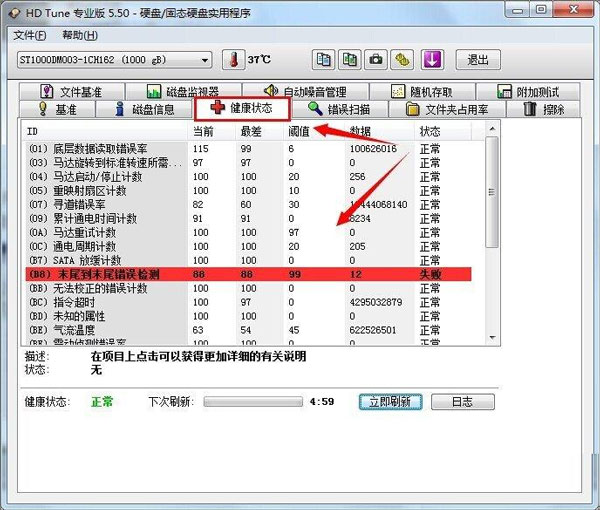
Task: Click the scroll down arrow of list
Action: [x=492, y=338]
